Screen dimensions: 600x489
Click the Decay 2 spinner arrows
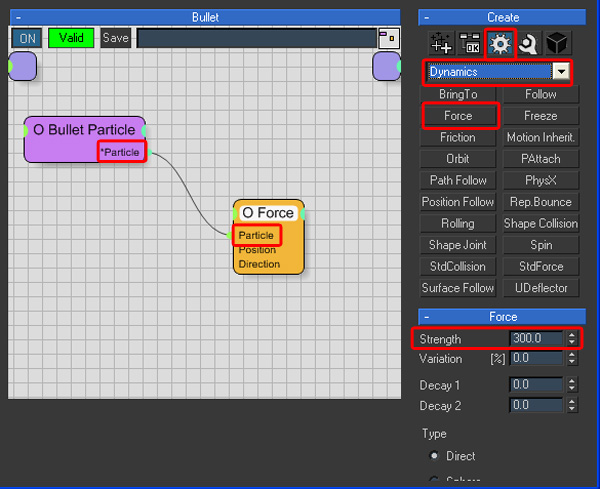pos(572,405)
